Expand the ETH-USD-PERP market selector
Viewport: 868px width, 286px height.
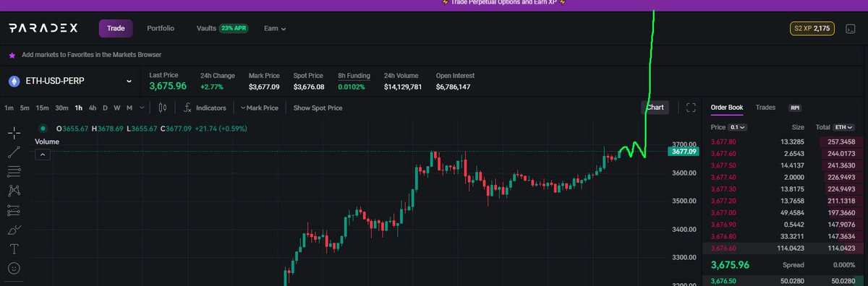coord(70,82)
